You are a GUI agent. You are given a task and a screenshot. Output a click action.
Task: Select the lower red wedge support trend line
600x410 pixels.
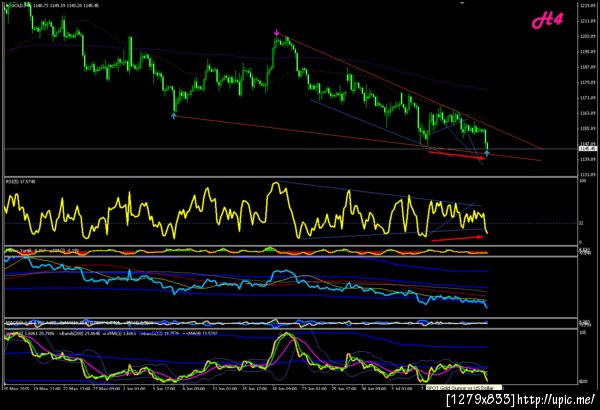click(x=358, y=138)
